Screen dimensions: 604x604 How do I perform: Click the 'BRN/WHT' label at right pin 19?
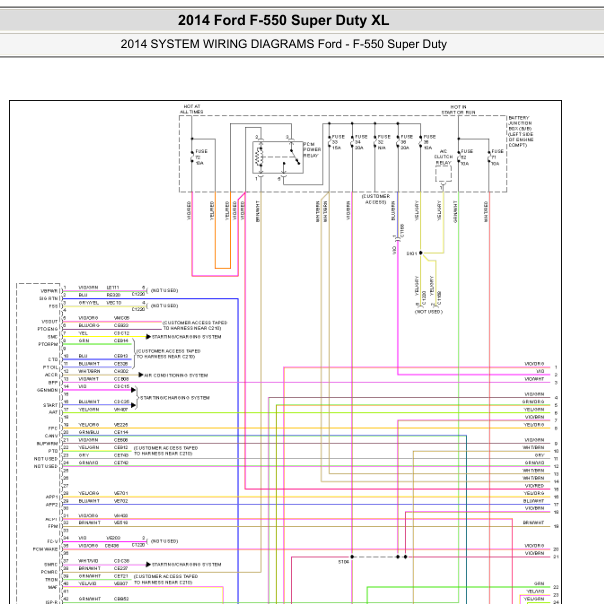pos(534,523)
